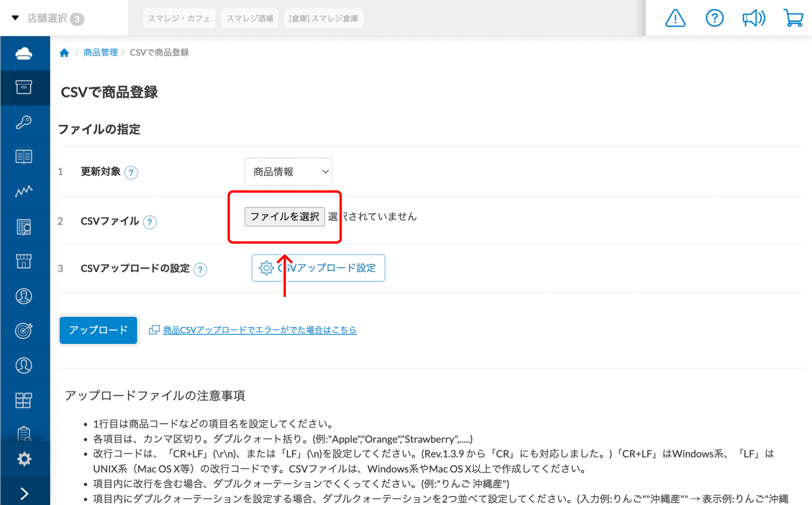Open the upper person icon in sidebar

(x=24, y=296)
